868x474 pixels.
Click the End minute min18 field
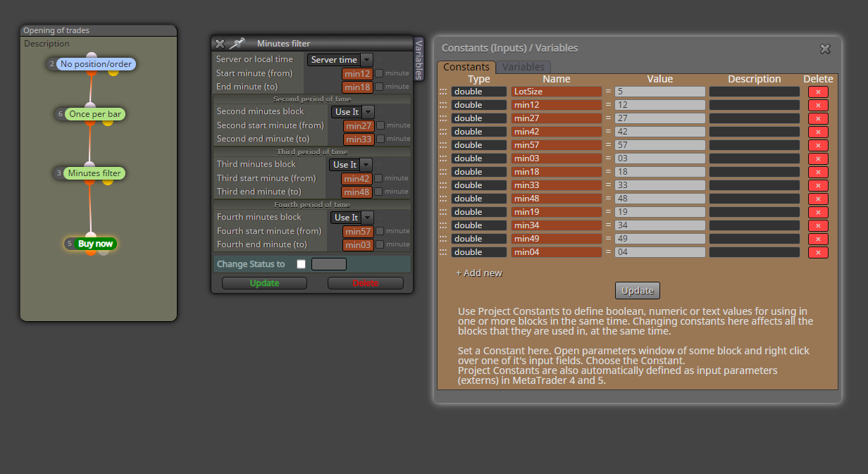[x=357, y=87]
